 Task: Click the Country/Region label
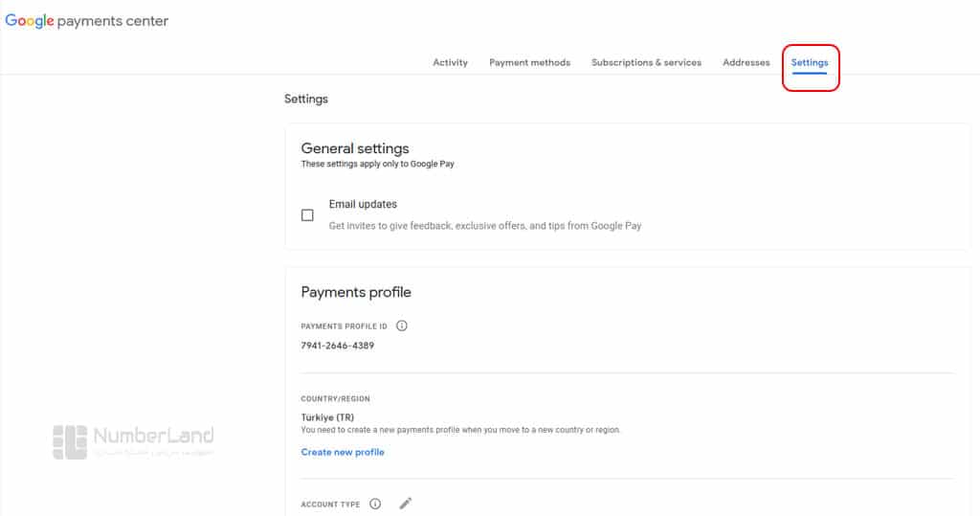click(336, 398)
